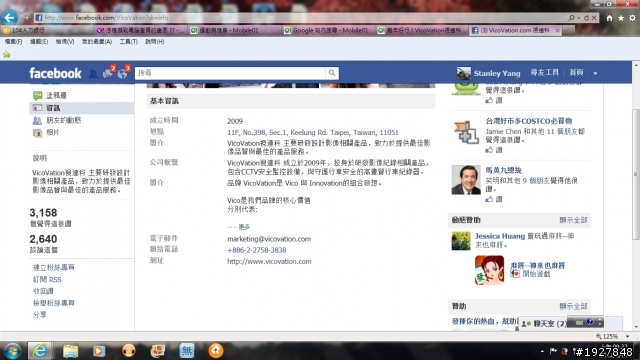Open the browser tools gear icon
The width and height of the screenshot is (640, 360).
632,18
